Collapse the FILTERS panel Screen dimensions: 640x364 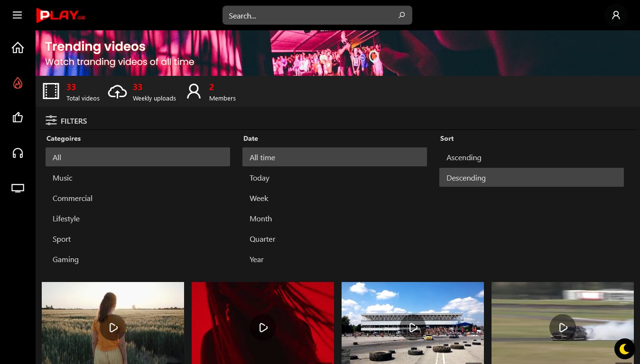tap(66, 121)
